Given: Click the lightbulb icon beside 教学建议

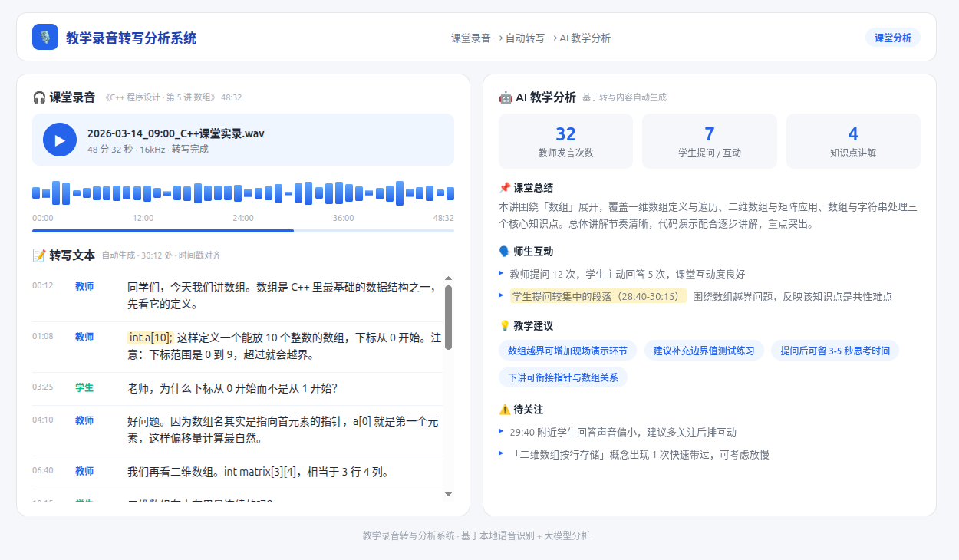Looking at the screenshot, I should [x=504, y=325].
